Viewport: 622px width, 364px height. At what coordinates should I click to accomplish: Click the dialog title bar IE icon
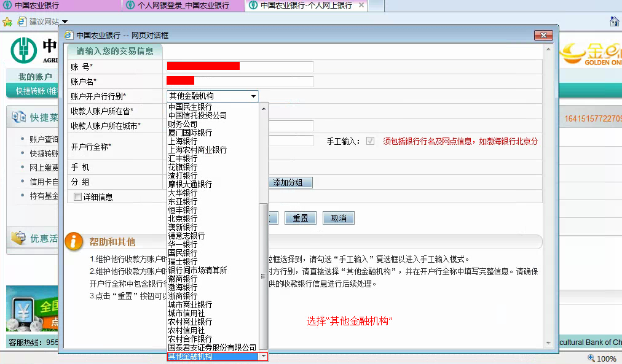69,35
